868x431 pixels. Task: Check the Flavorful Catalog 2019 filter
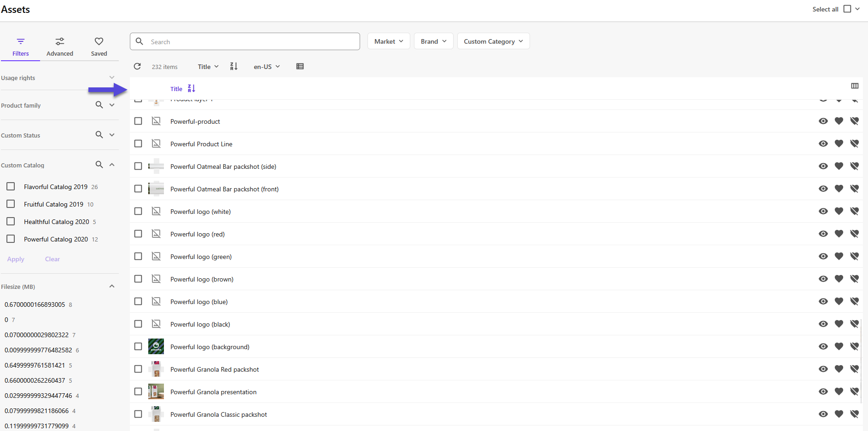[11, 186]
